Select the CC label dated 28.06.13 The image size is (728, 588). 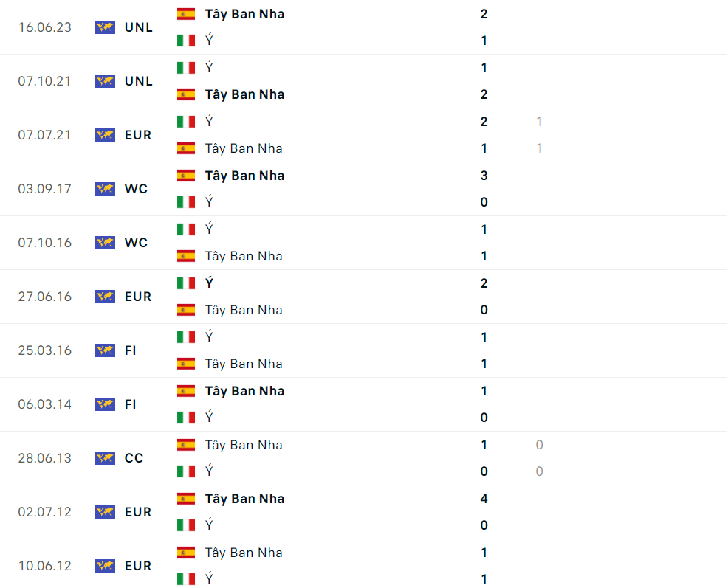tap(134, 458)
